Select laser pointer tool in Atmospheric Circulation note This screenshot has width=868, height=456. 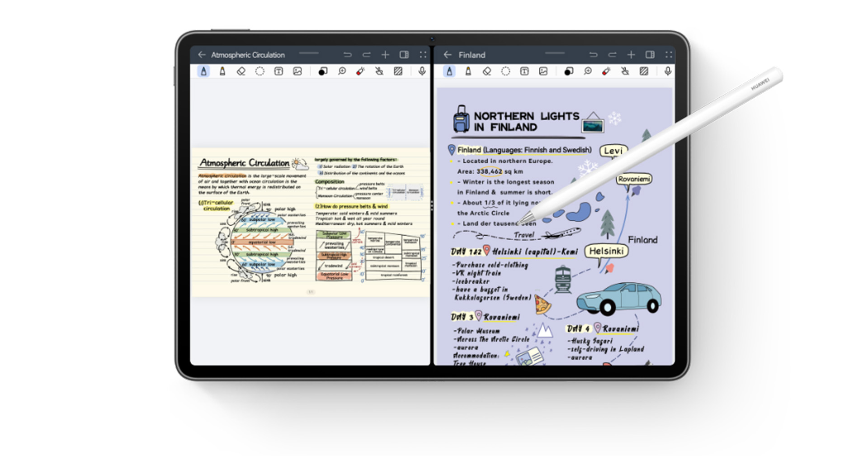tap(360, 71)
